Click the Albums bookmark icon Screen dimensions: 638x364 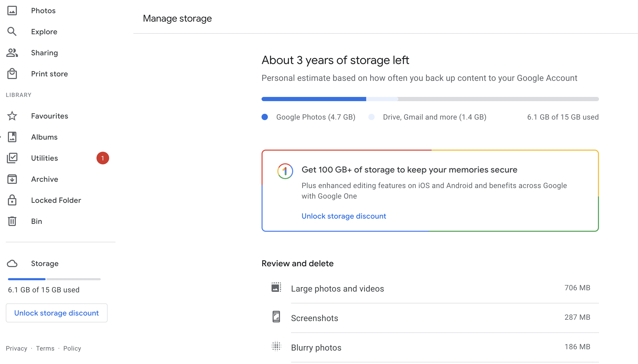pos(12,137)
